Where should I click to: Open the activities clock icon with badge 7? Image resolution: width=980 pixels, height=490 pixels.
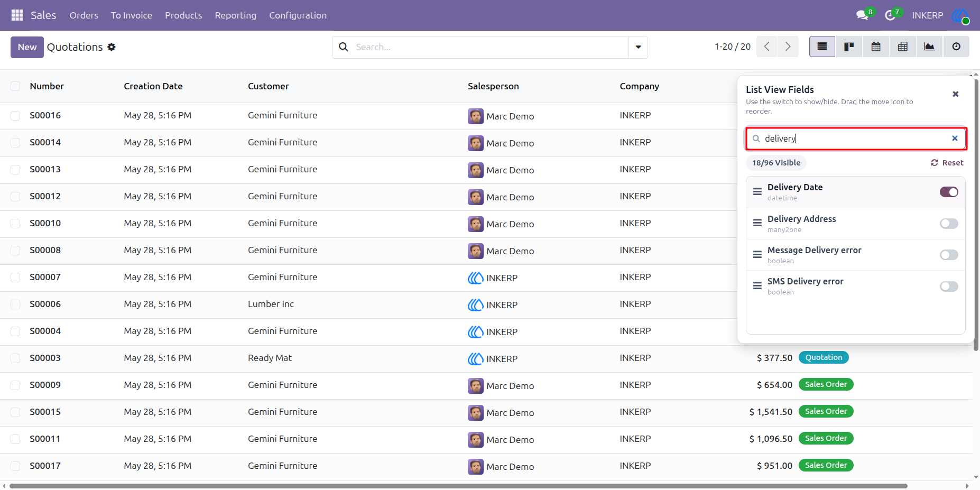point(890,15)
